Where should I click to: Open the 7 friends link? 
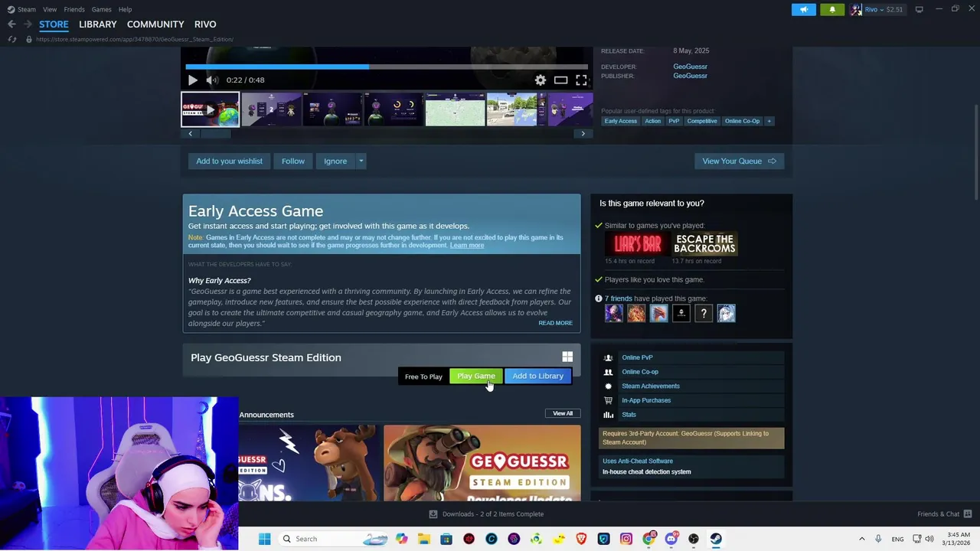coord(618,298)
